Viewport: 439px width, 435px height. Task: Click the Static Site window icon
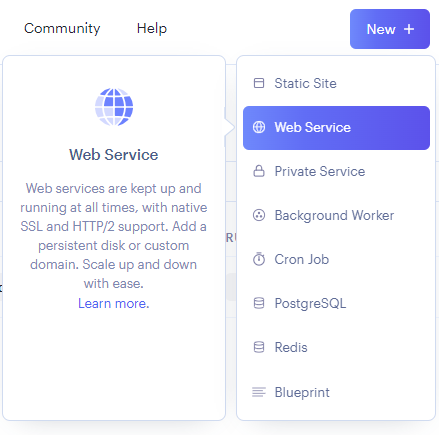tap(259, 83)
